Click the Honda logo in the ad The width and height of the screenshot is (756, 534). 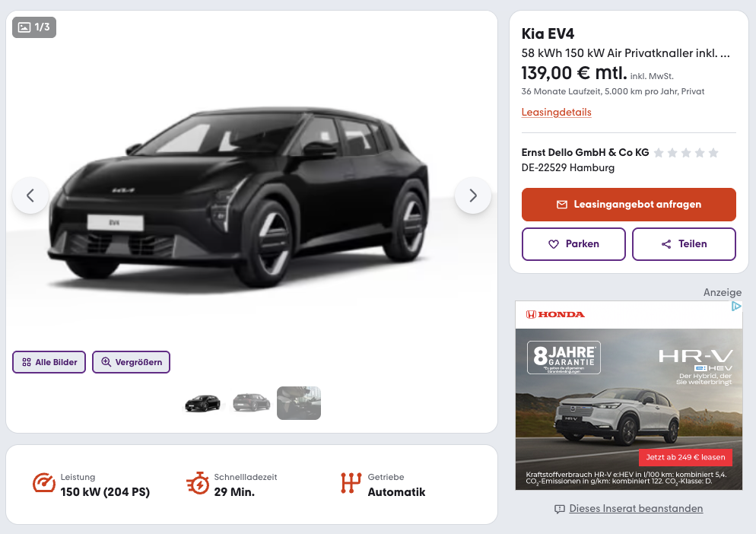click(x=556, y=314)
